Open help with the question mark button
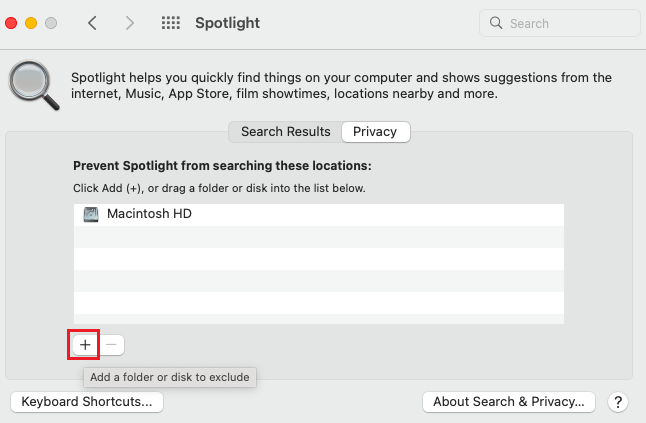The image size is (646, 423). point(618,402)
